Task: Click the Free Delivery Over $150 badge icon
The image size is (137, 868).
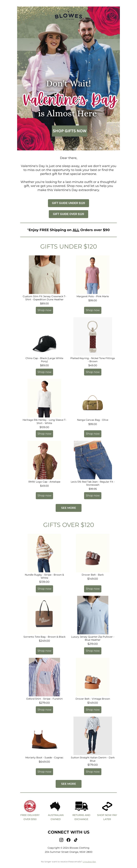Action: (30, 806)
